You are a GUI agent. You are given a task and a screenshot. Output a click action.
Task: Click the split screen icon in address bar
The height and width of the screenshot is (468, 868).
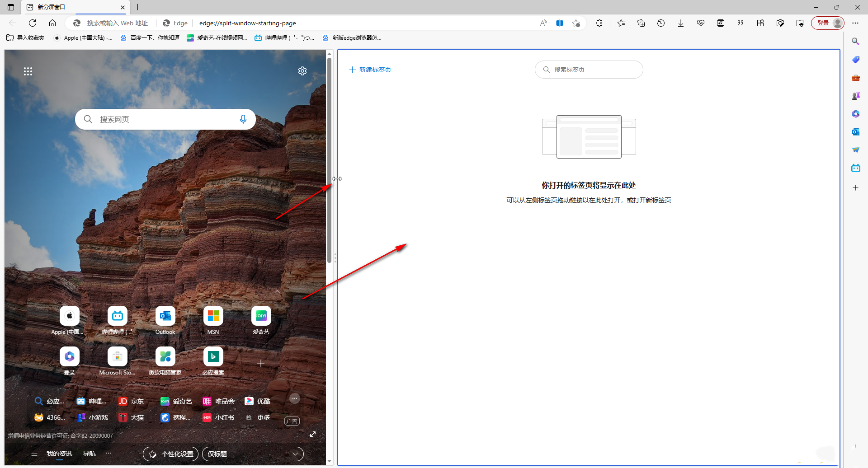[560, 23]
